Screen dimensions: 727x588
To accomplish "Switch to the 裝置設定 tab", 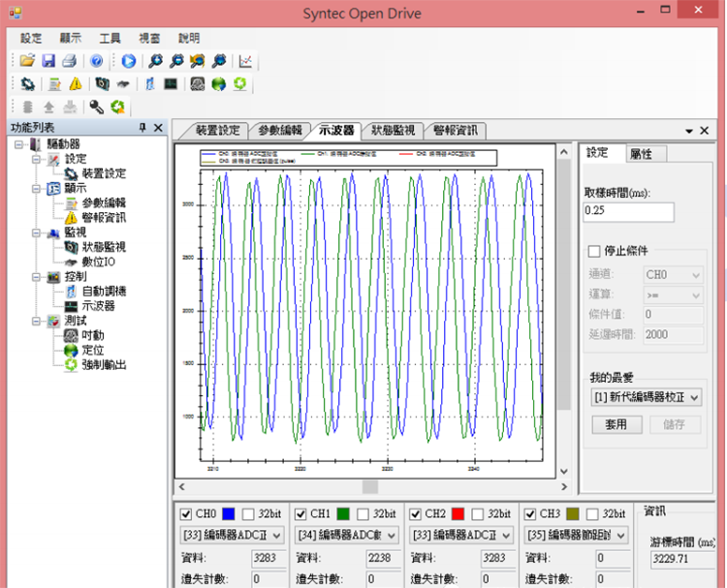I will click(x=217, y=131).
